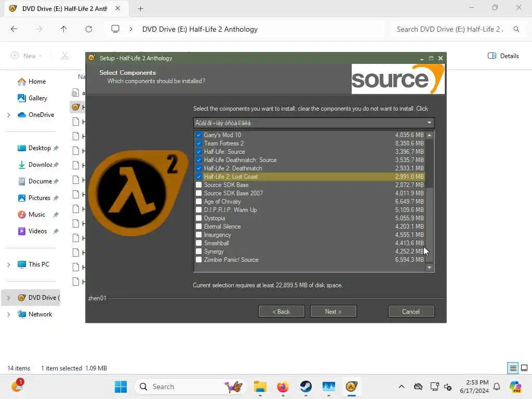Expand the This PC tree node
Image resolution: width=532 pixels, height=399 pixels.
pyautogui.click(x=8, y=264)
